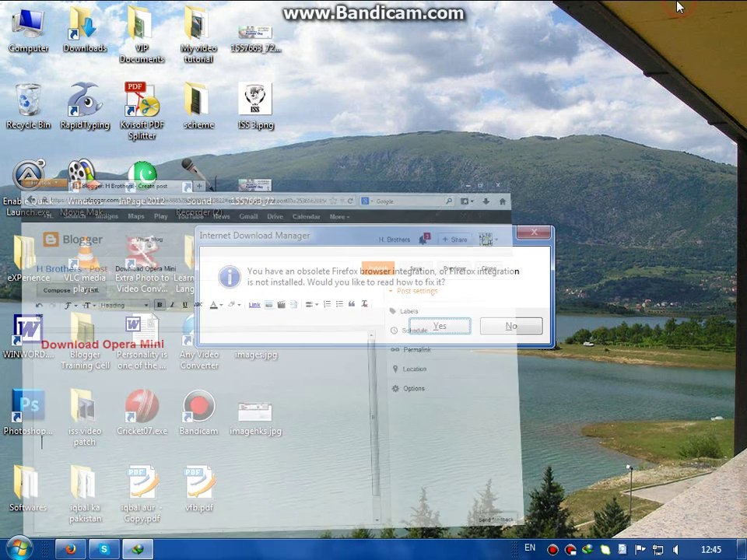The height and width of the screenshot is (560, 747).
Task: Click the 12:45 taskbar clock
Action: coord(710,550)
